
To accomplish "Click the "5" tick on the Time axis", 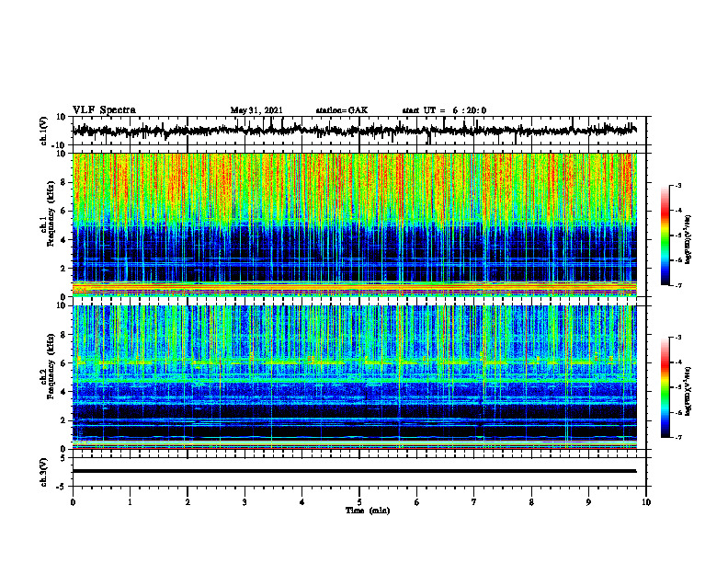I will point(359,502).
